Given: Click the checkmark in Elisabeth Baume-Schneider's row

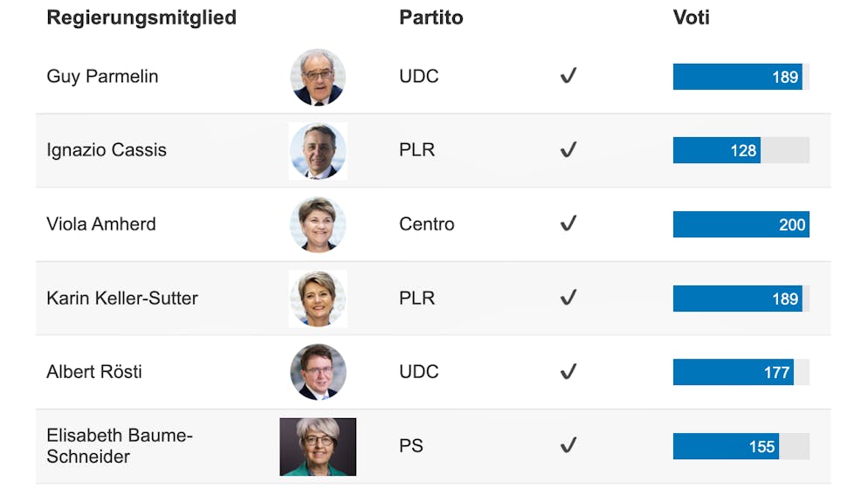Looking at the screenshot, I should [x=568, y=446].
